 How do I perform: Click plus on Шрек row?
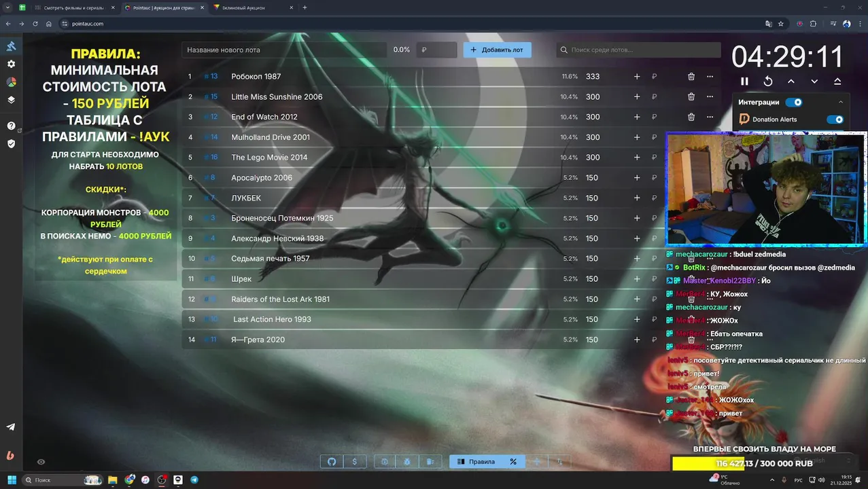coord(637,279)
